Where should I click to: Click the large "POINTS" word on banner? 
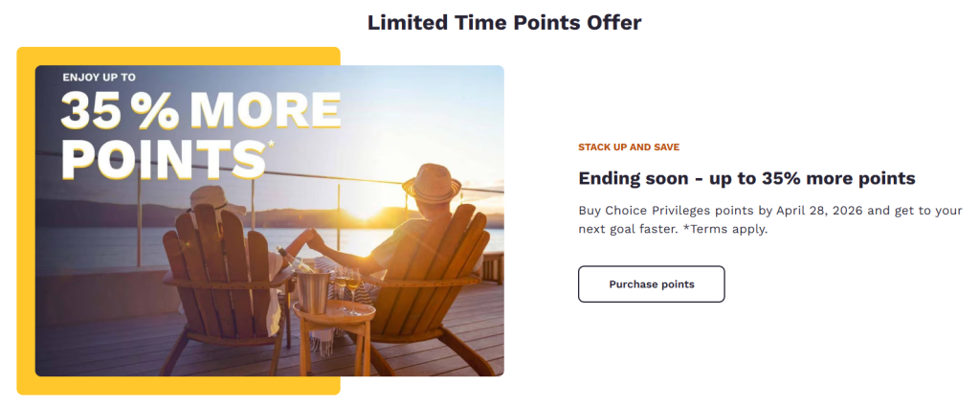point(163,159)
